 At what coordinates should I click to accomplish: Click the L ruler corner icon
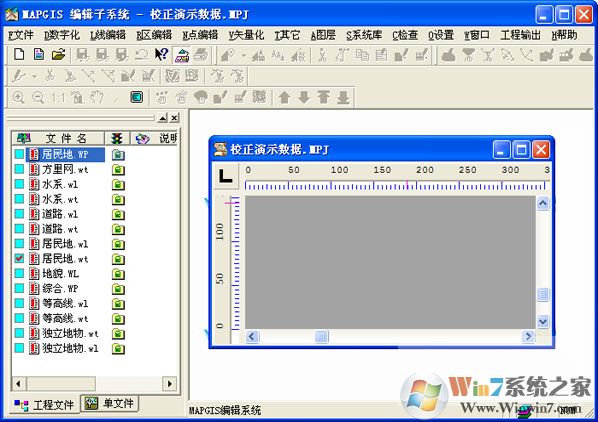coord(225,176)
